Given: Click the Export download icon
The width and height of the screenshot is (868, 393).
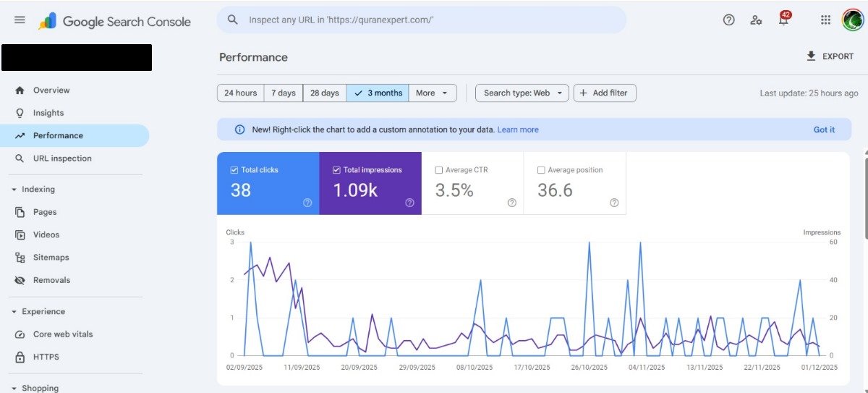Looking at the screenshot, I should coord(811,56).
